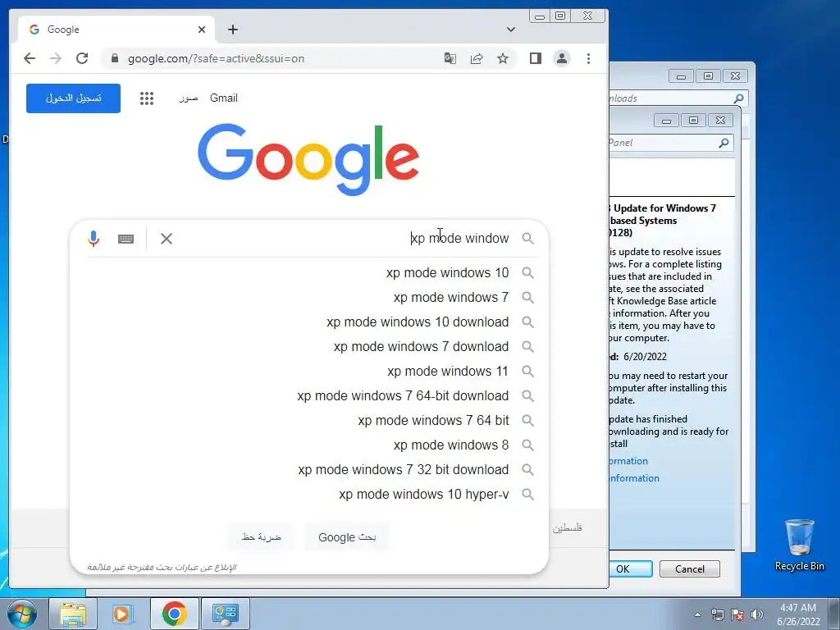
Task: Open the Gmail link
Action: click(x=223, y=98)
